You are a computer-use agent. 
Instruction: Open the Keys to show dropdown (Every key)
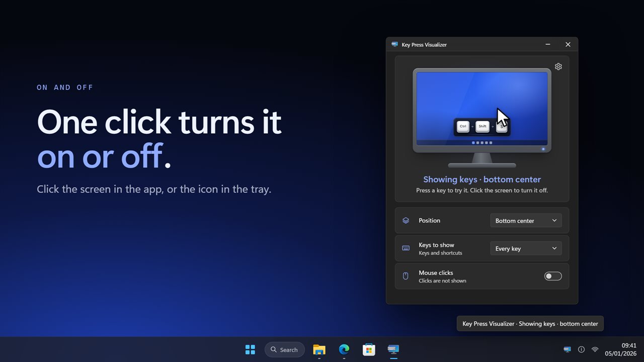(526, 248)
